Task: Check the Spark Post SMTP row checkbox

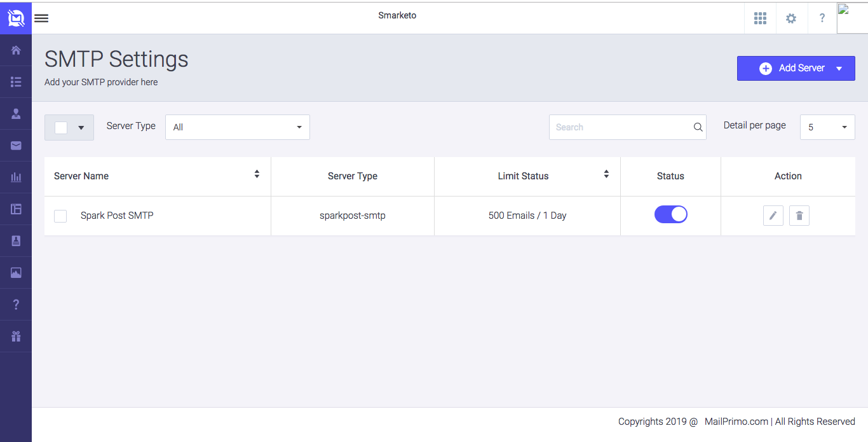Action: click(60, 216)
